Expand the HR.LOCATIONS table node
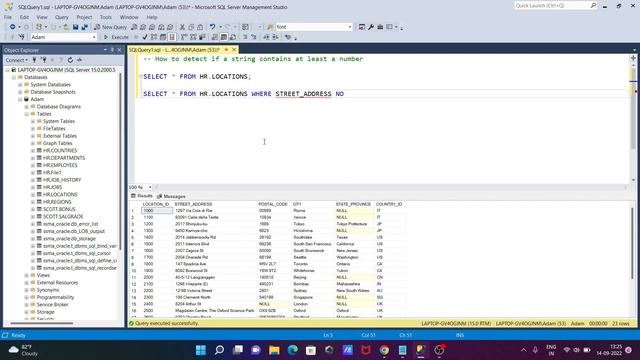Screen dimensions: 640x360 click(x=33, y=195)
